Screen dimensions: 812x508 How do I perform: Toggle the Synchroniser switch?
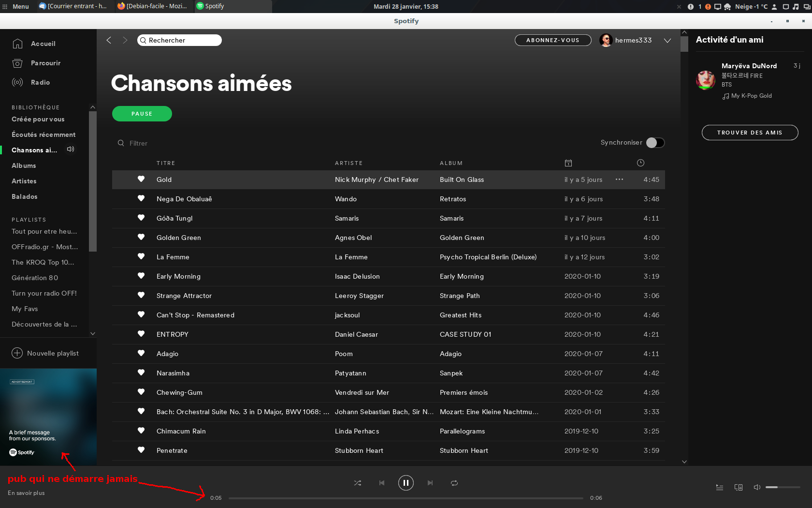(x=655, y=143)
